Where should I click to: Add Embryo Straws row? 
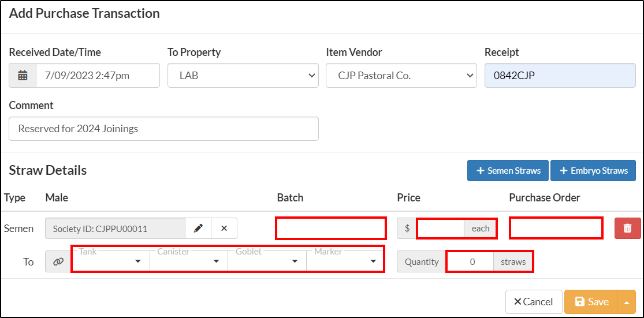tap(593, 170)
